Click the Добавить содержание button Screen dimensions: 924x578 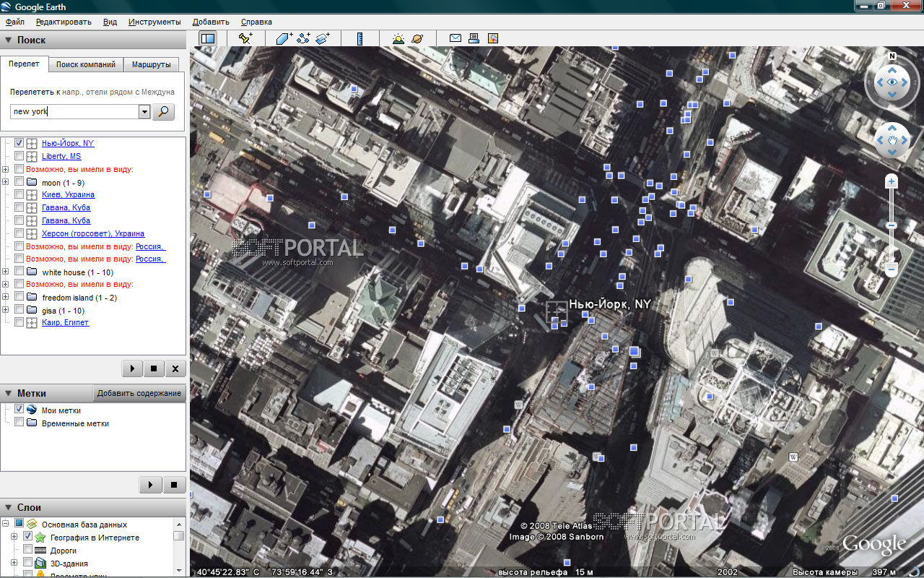139,393
